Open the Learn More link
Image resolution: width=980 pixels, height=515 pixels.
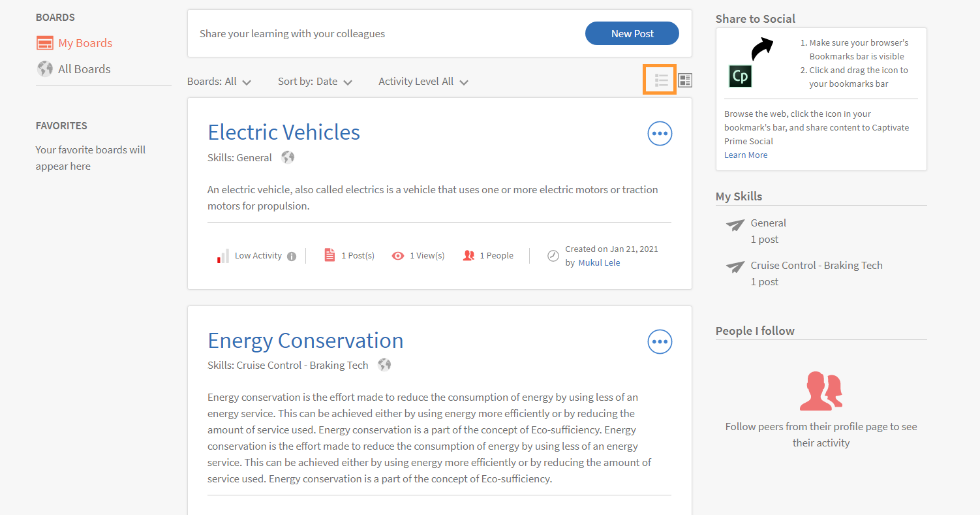(746, 155)
